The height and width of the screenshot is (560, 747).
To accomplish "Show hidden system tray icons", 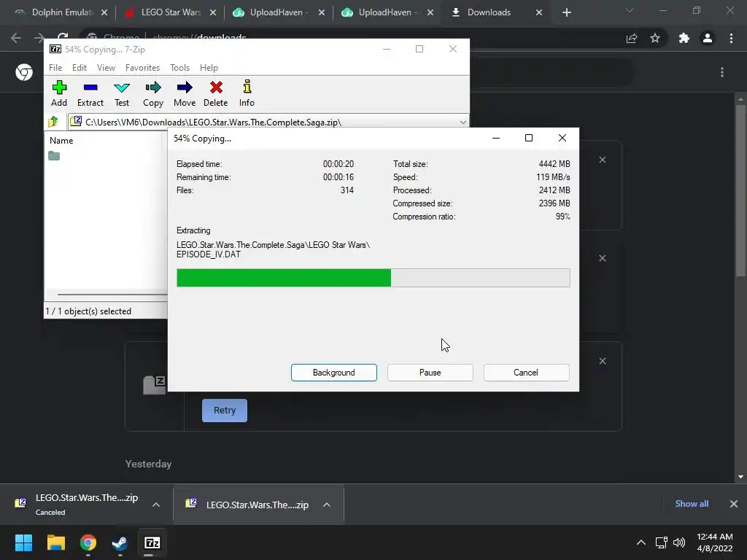I will [641, 542].
